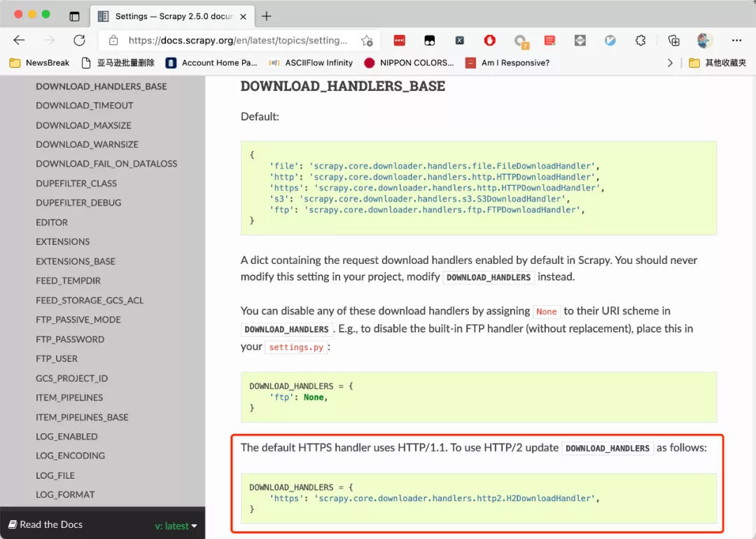This screenshot has height=539, width=756.
Task: Go to LOG_FORMAT in sidebar
Action: click(65, 495)
